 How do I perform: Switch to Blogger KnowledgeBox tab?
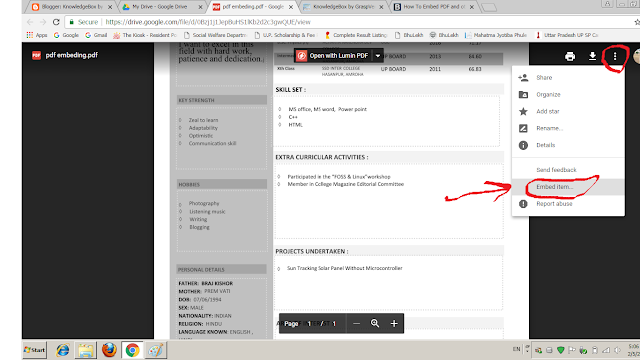(71, 7)
